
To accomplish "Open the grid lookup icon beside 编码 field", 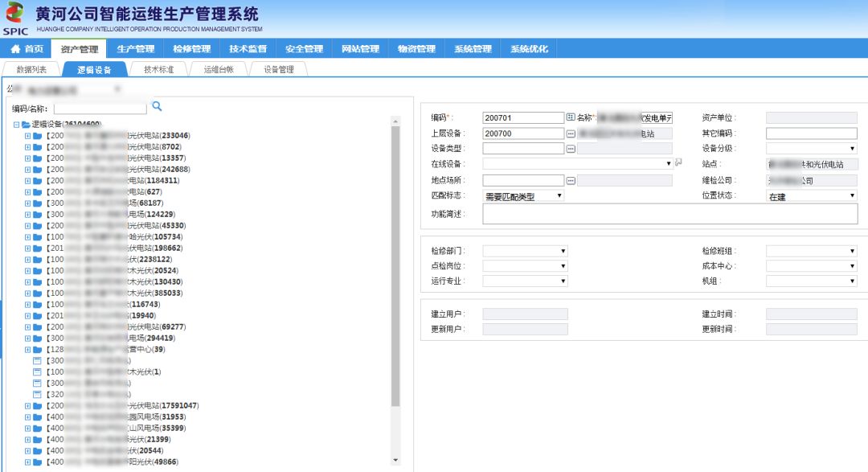I will tap(571, 117).
